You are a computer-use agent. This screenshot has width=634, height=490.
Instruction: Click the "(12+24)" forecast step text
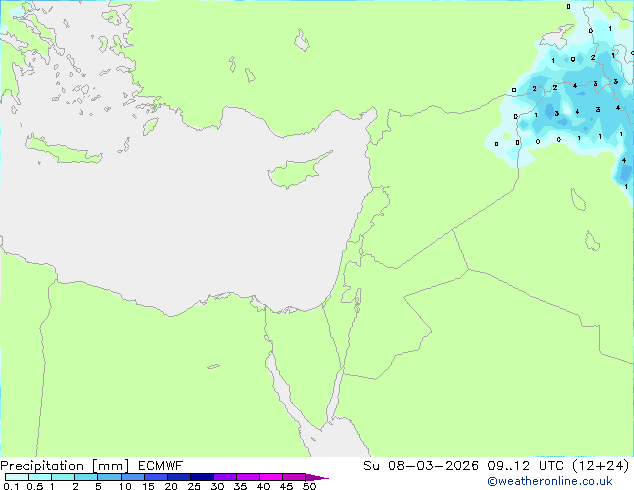tap(601, 466)
